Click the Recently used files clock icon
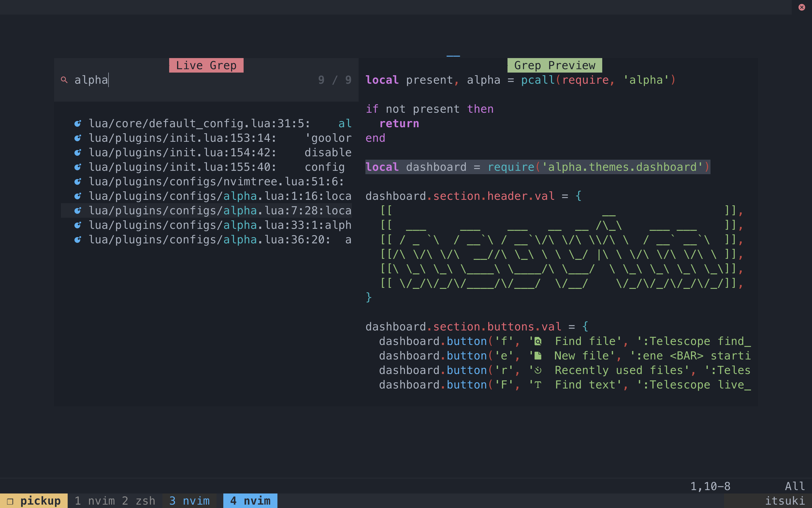This screenshot has height=508, width=812. (538, 370)
